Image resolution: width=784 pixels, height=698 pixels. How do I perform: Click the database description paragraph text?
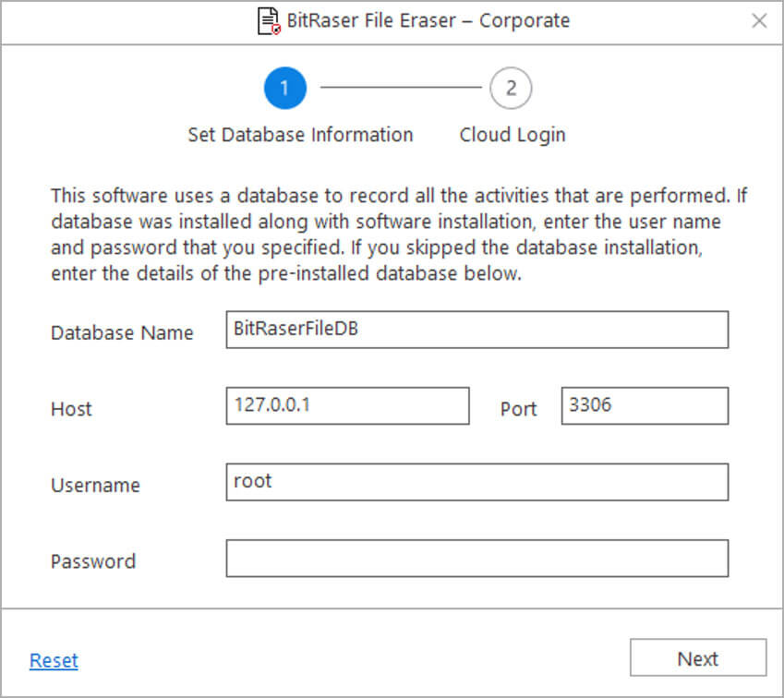(399, 235)
